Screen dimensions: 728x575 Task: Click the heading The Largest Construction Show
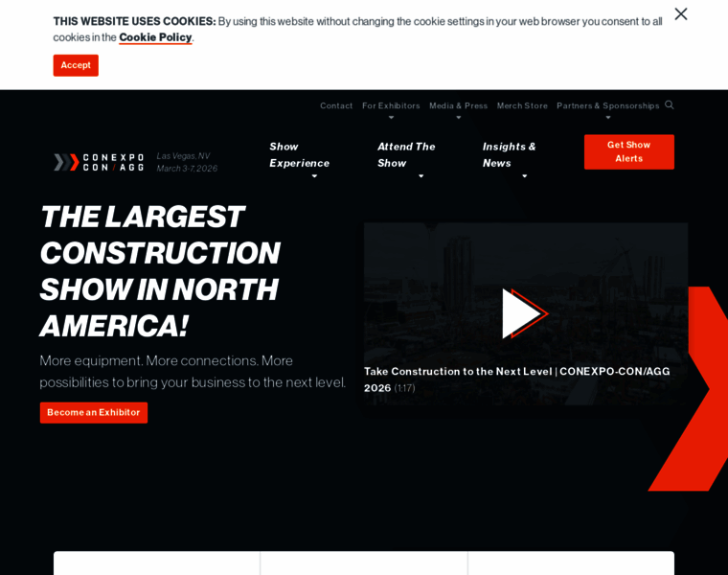point(160,271)
